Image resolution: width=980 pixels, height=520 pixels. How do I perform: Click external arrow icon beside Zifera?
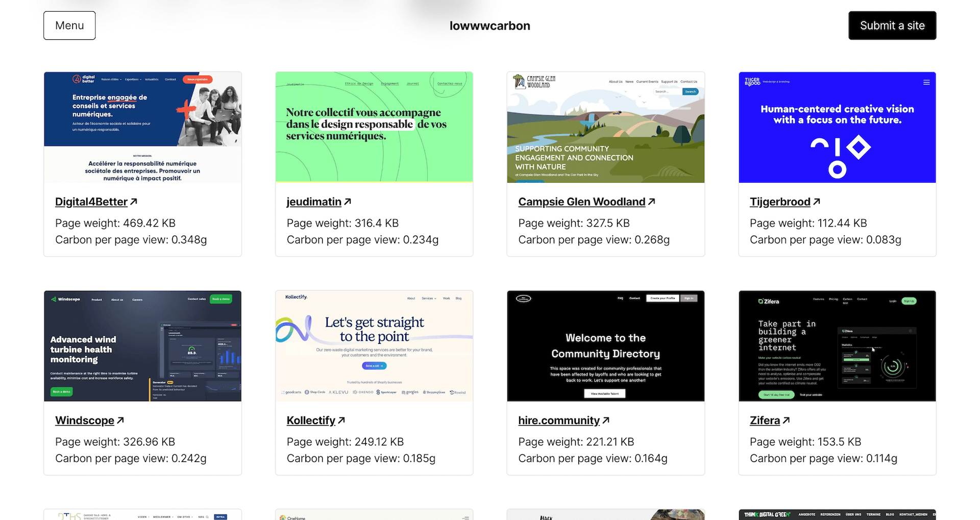(x=786, y=420)
